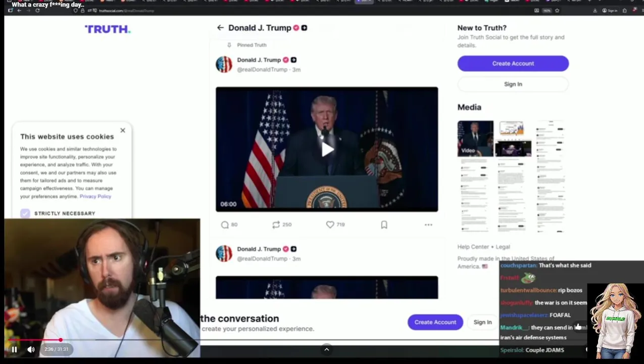This screenshot has width=644, height=364.
Task: Open the Video thumbnail in Media panel
Action: (475, 139)
